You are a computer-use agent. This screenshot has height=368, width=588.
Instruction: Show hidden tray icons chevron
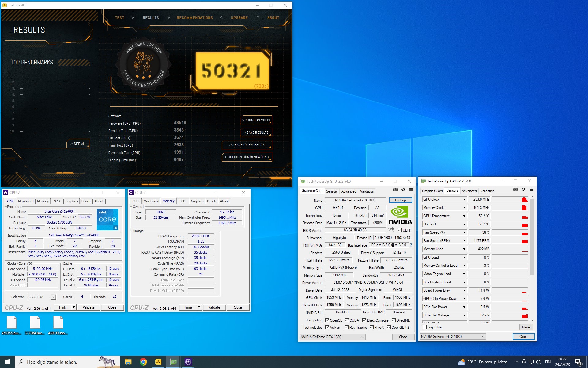coord(516,362)
